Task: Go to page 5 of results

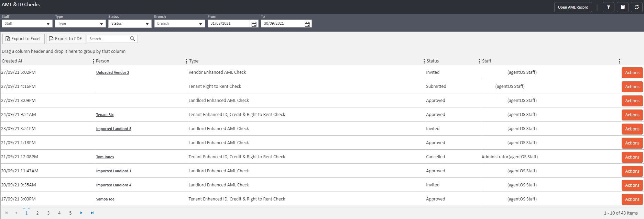Action: [70, 213]
